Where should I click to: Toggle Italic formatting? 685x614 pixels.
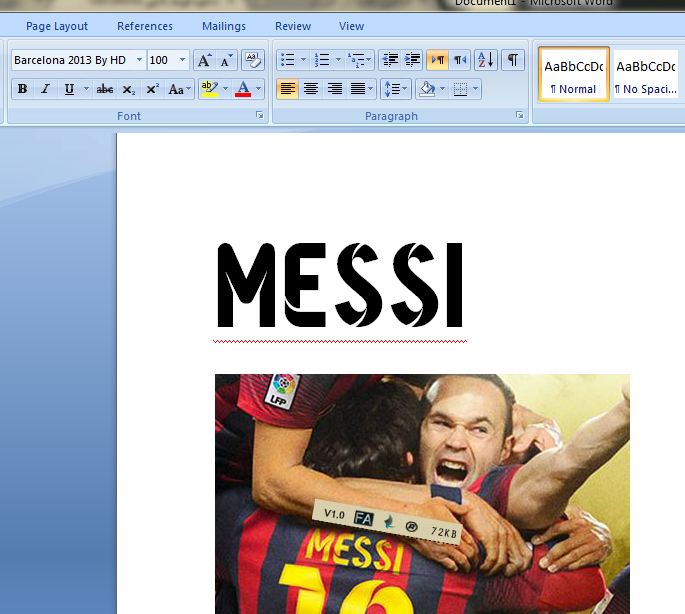[x=45, y=89]
